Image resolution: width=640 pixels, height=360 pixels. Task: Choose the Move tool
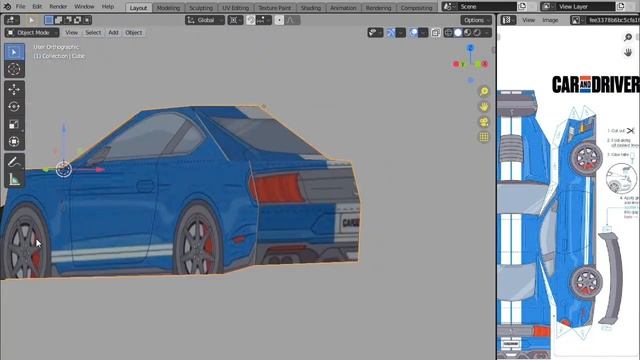pos(14,89)
